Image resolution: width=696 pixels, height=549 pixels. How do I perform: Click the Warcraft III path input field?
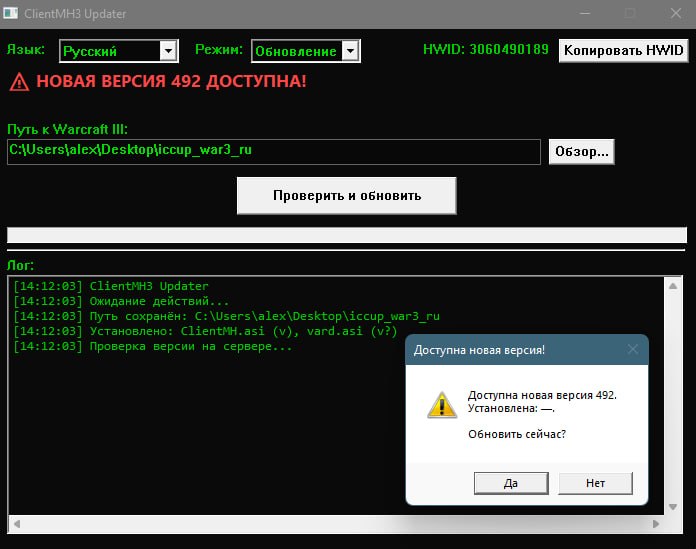(274, 152)
